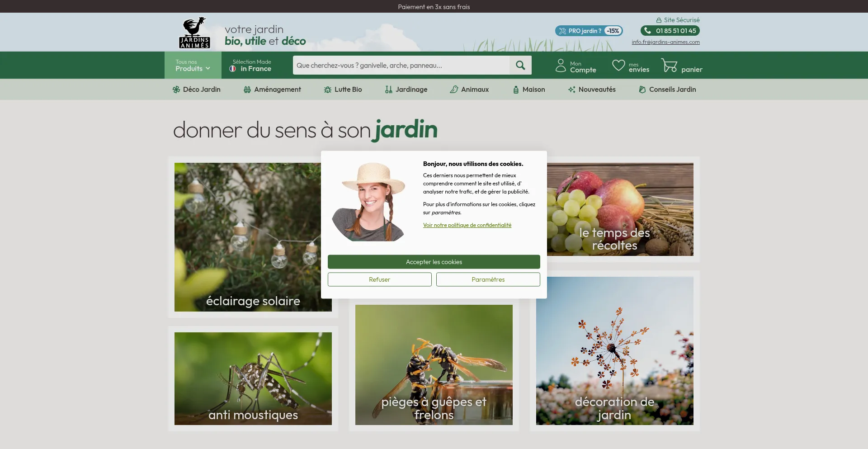Expand the Tous nos Produits dropdown
This screenshot has width=868, height=449.
tap(193, 66)
